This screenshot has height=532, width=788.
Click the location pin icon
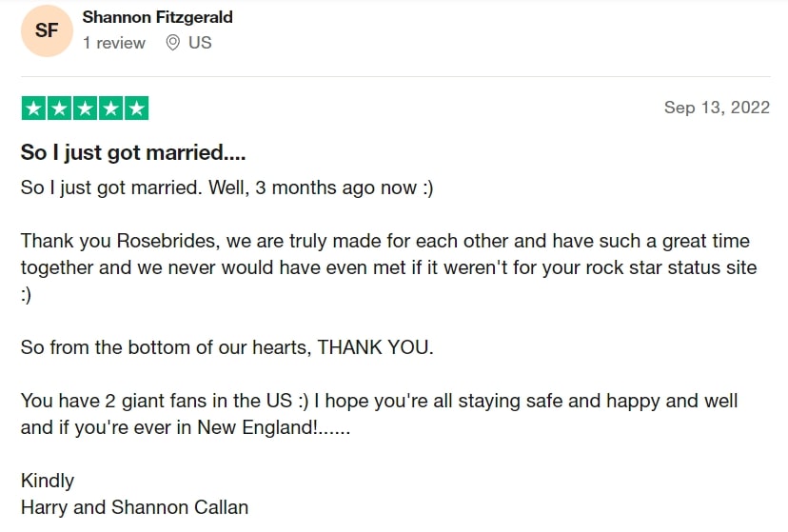[172, 43]
